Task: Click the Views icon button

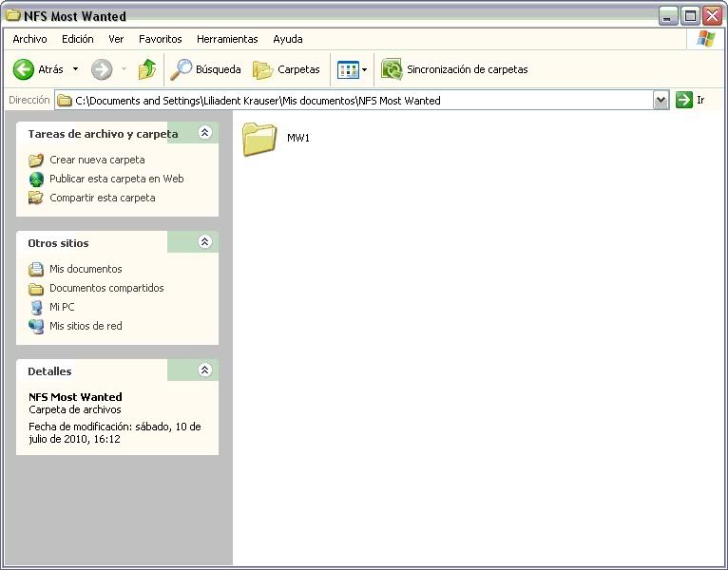Action: [x=348, y=70]
